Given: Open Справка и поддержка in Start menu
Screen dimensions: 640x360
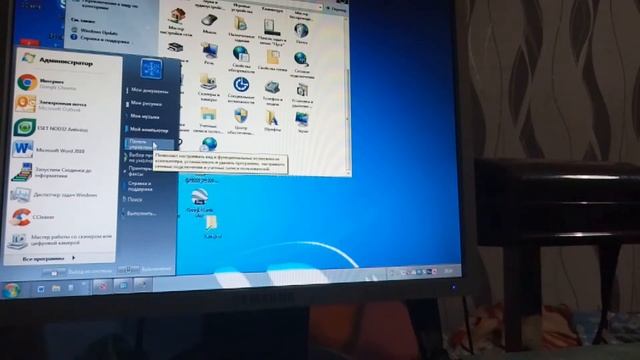Looking at the screenshot, I should (x=139, y=186).
